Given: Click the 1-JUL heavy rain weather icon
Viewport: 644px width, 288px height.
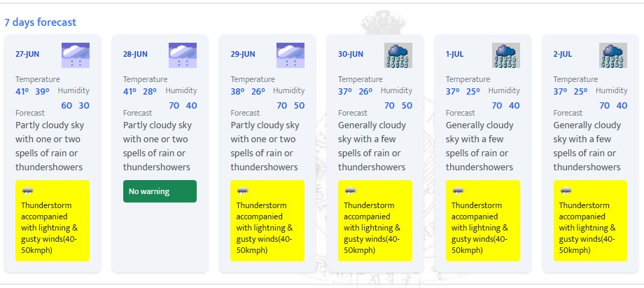Looking at the screenshot, I should (x=506, y=55).
